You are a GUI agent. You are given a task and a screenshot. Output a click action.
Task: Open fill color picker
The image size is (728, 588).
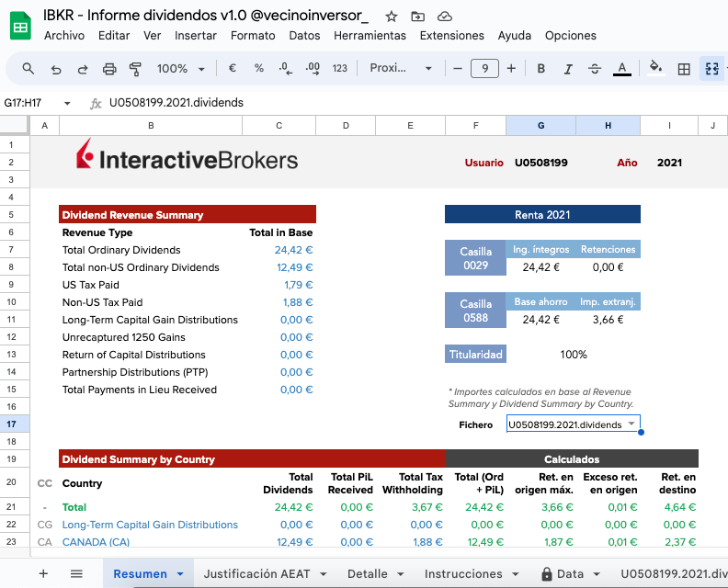[x=655, y=68]
